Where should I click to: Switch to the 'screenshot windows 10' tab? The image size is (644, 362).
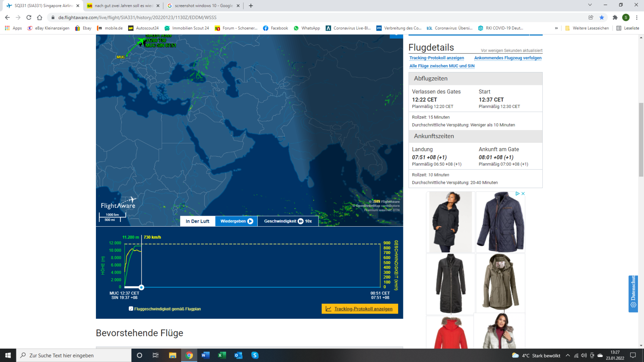(203, 6)
